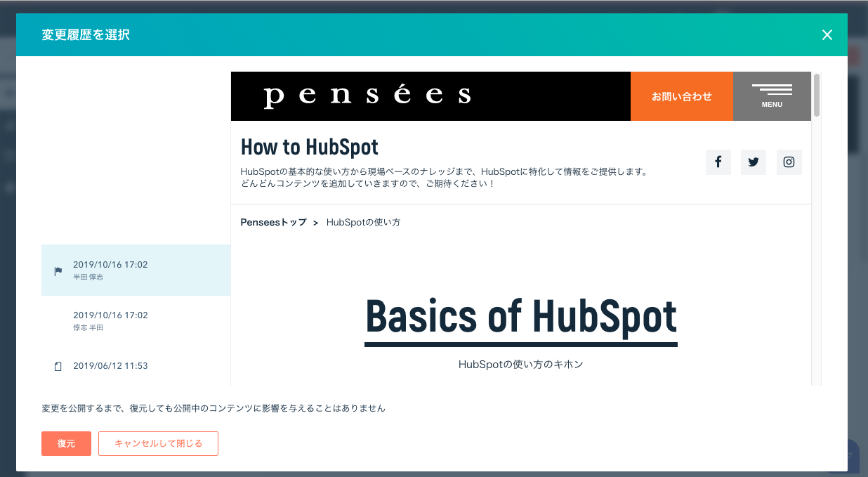Click the 復元 button
Image resolution: width=868 pixels, height=477 pixels.
66,443
